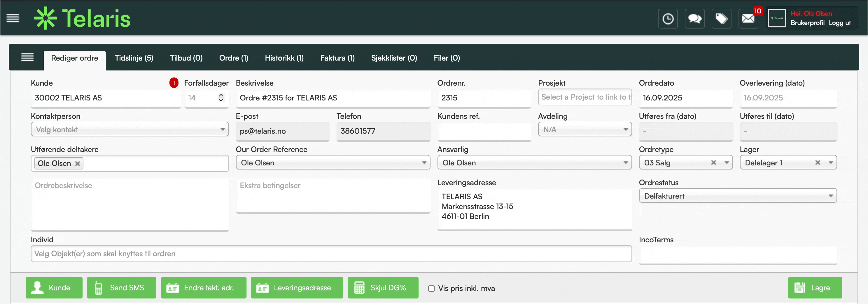Click the Skjul DG% button

coord(383,287)
